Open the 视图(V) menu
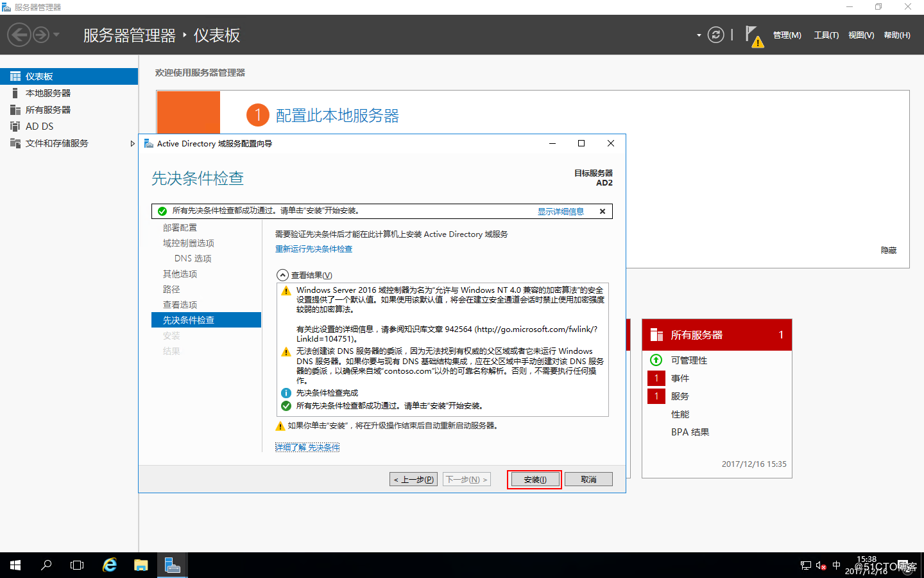 point(861,35)
